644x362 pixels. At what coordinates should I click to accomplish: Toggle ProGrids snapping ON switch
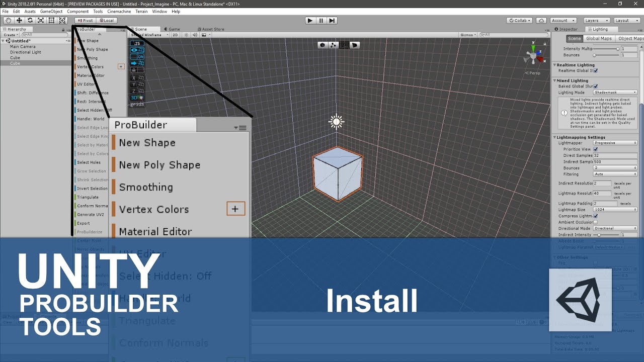[137, 57]
